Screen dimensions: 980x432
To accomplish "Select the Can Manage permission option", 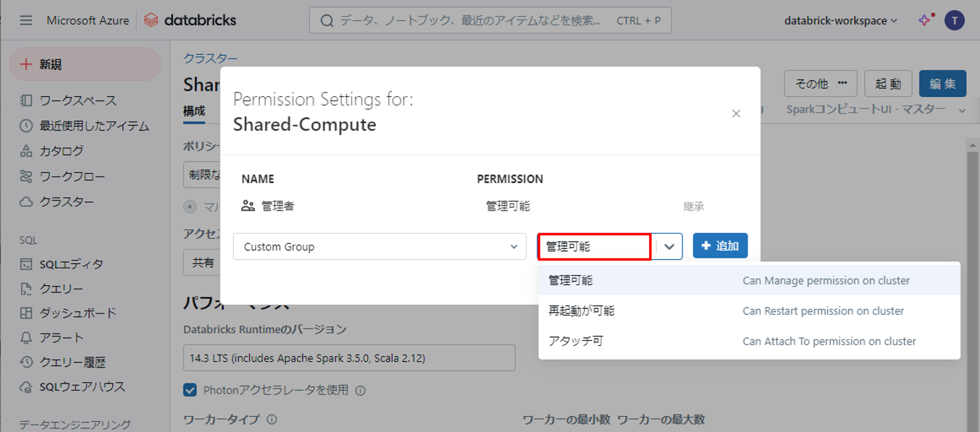I will click(571, 281).
